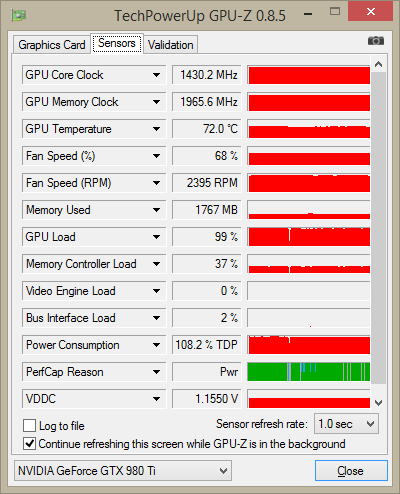Click the 1.1550 V voltage value

pos(207,399)
